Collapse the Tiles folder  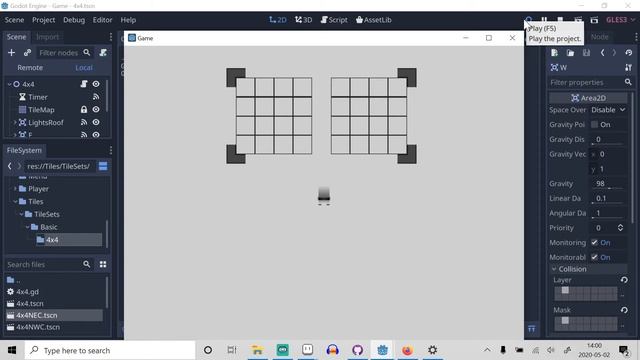[x=15, y=201]
